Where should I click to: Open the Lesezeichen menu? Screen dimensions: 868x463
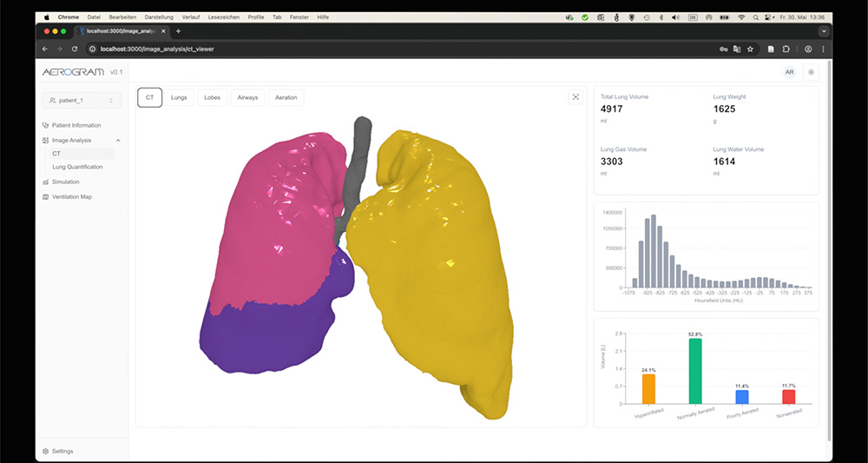[x=224, y=17]
